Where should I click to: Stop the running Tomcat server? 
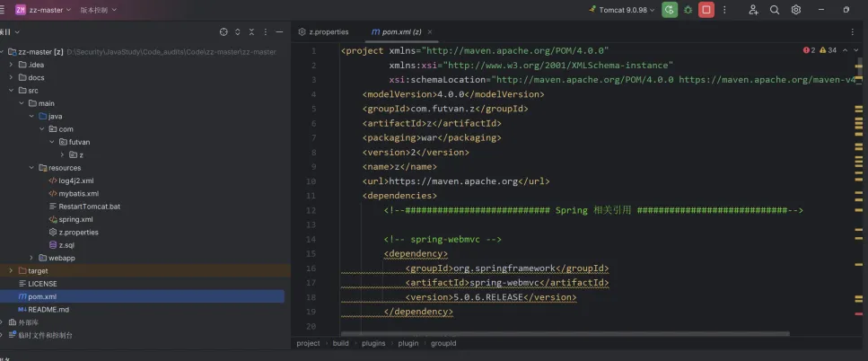(x=706, y=10)
